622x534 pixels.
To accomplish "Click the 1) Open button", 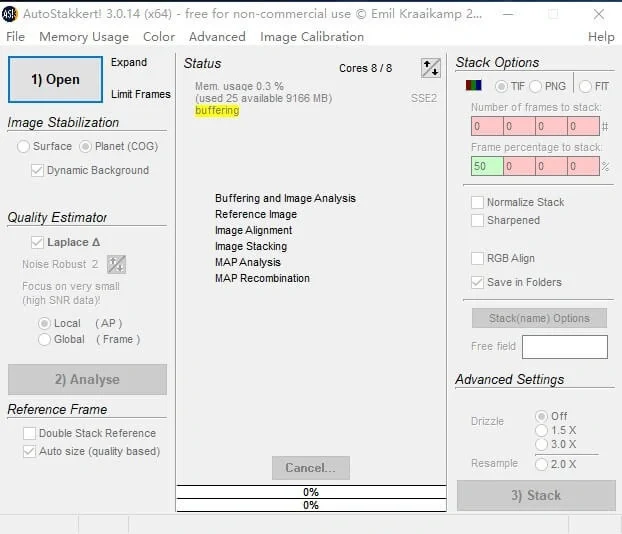I will pyautogui.click(x=56, y=80).
